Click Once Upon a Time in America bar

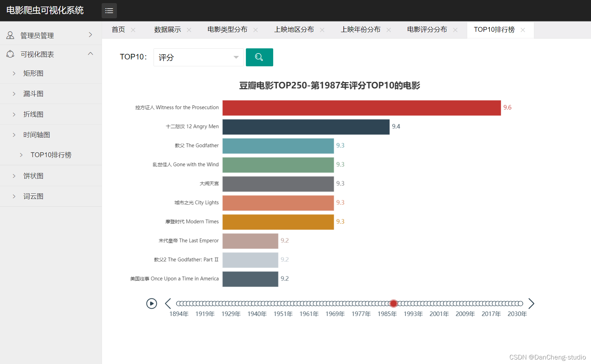pyautogui.click(x=250, y=279)
